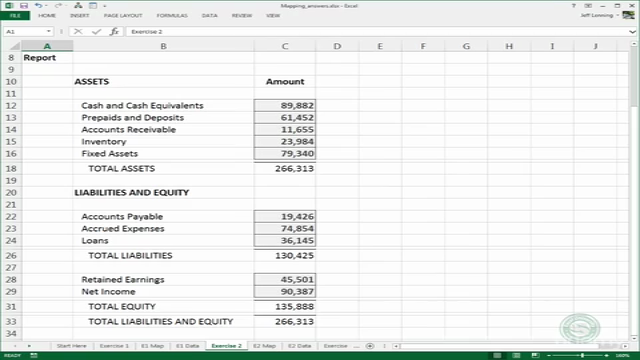Cancel the formula bar entry
Image resolution: width=640 pixels, height=360 pixels.
[x=78, y=31]
